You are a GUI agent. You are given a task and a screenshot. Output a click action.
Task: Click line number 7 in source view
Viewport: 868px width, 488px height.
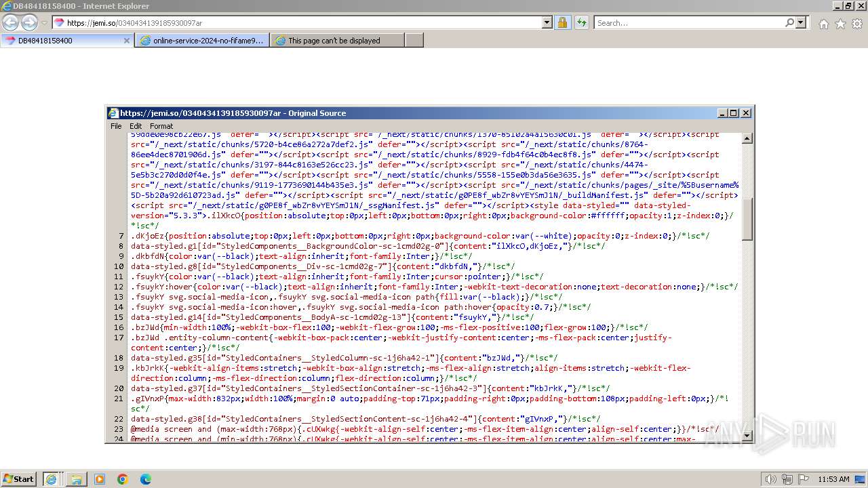pyautogui.click(x=121, y=236)
